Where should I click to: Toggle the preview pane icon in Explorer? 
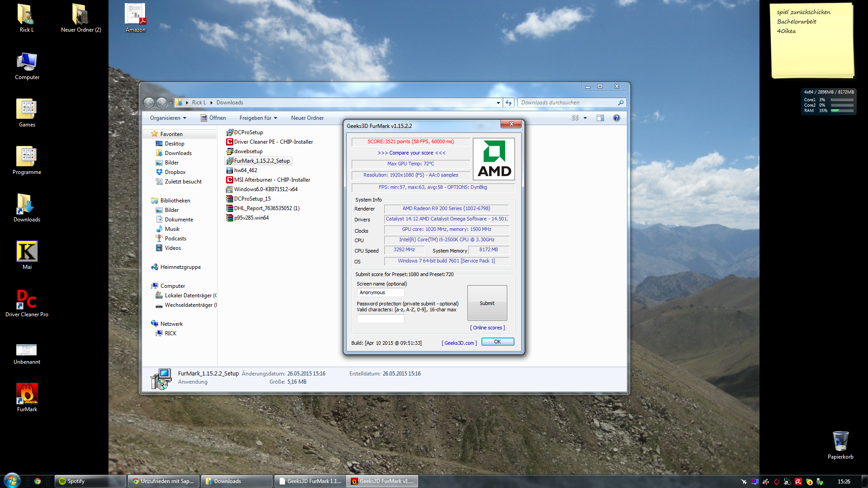pyautogui.click(x=600, y=118)
